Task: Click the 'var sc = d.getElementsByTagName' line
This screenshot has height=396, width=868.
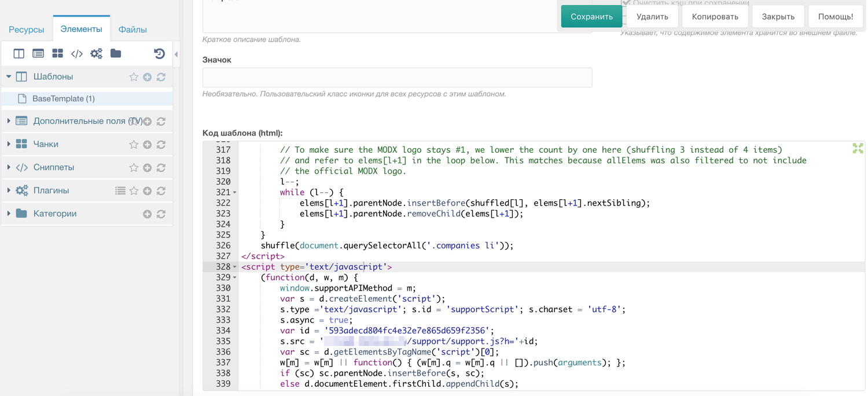Action: point(389,352)
